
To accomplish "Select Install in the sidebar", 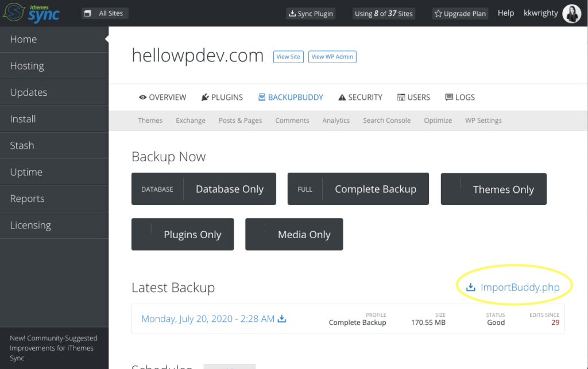I will (x=55, y=119).
